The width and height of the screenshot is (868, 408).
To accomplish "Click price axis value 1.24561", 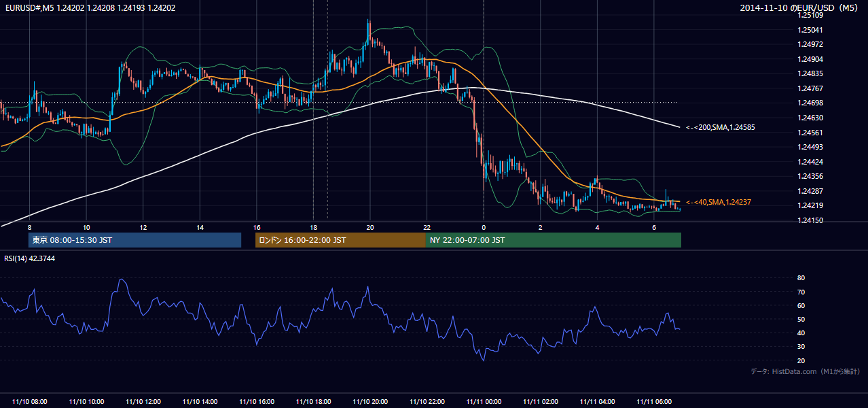I will (810, 133).
